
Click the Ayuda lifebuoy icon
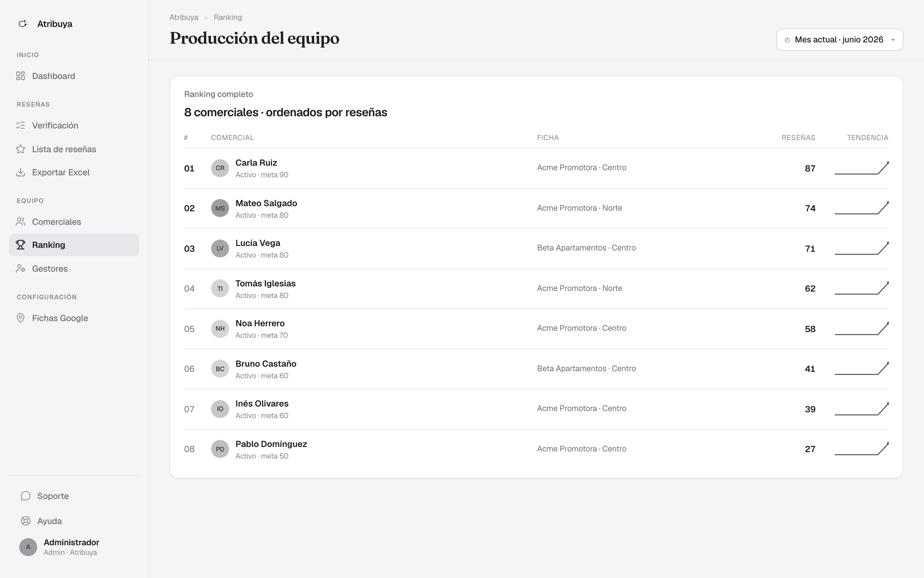(26, 521)
